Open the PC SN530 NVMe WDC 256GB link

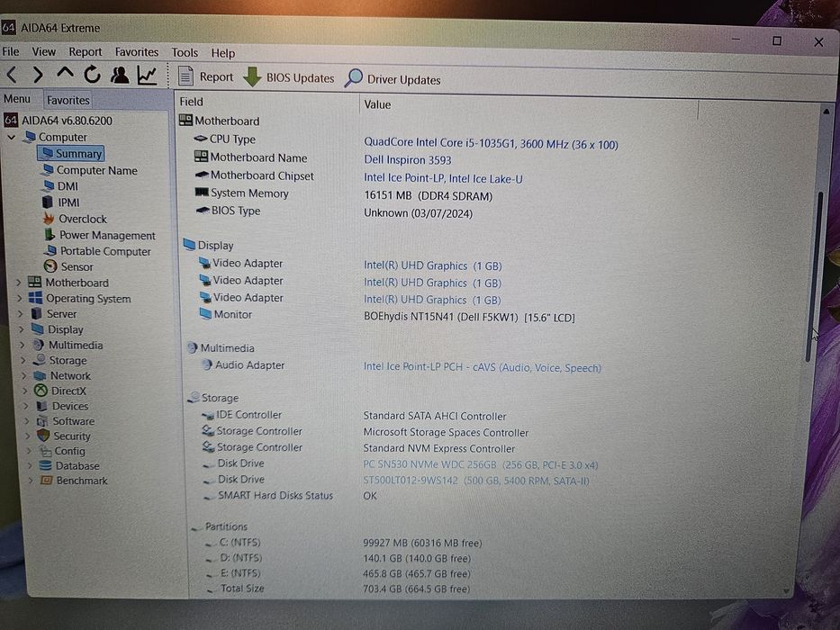[481, 464]
